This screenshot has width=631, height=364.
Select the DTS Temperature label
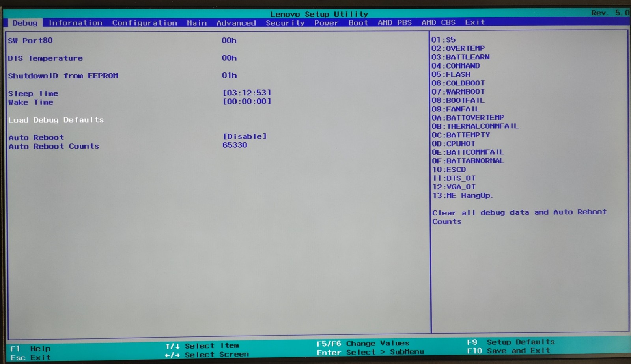click(x=45, y=58)
